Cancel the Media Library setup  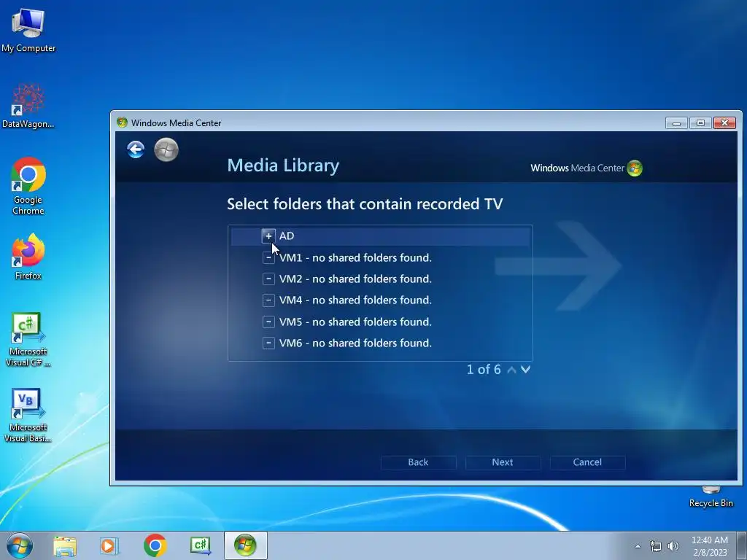click(x=587, y=462)
